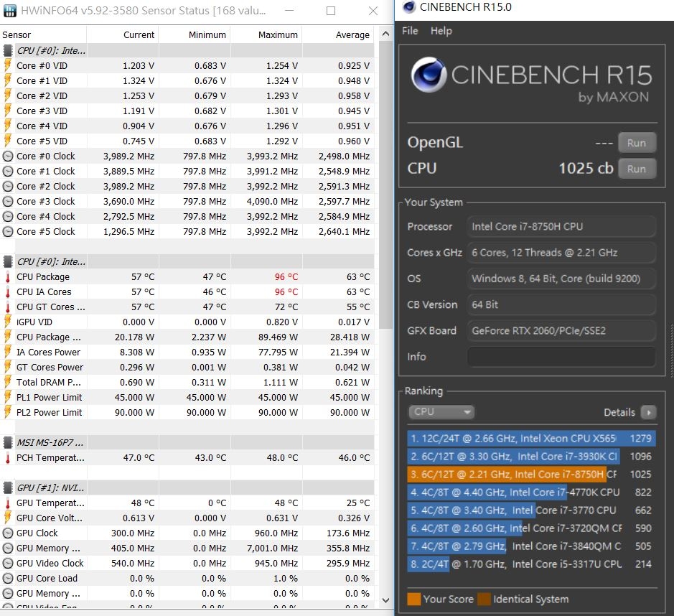The height and width of the screenshot is (616, 674).
Task: Click the Average column header
Action: pyautogui.click(x=338, y=34)
